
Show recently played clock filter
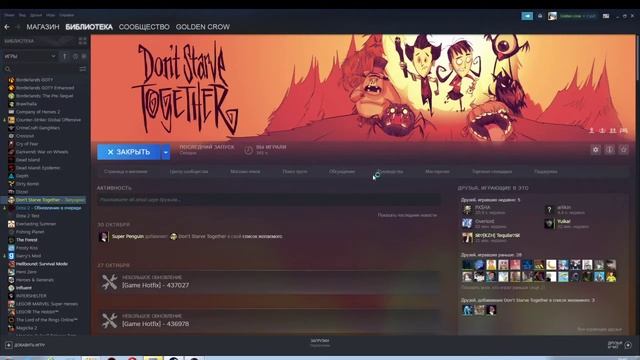tap(75, 56)
